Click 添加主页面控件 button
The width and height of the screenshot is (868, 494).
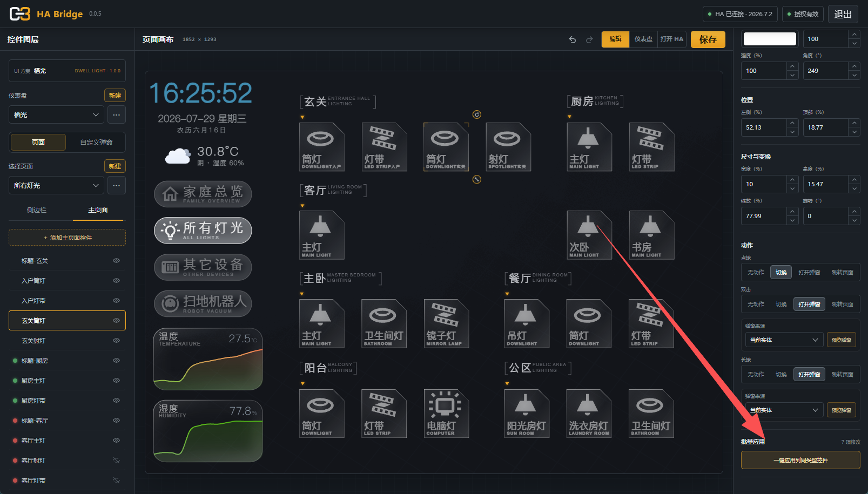(68, 238)
